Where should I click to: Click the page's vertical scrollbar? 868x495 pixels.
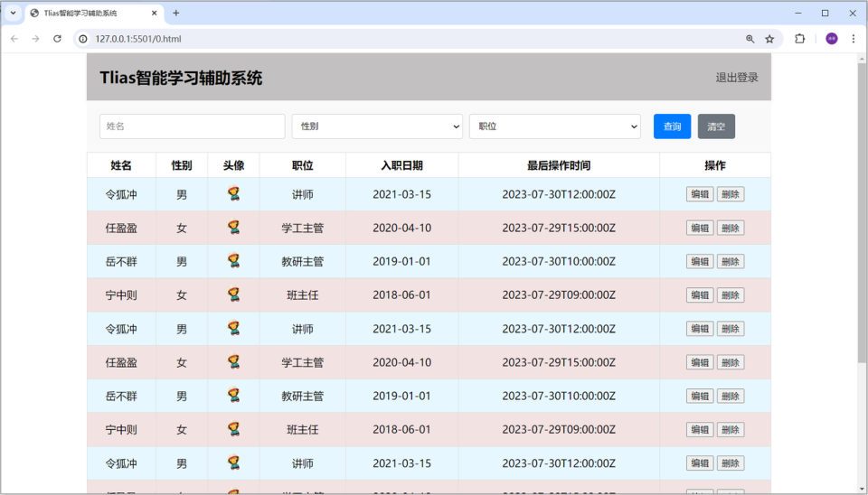point(862,213)
